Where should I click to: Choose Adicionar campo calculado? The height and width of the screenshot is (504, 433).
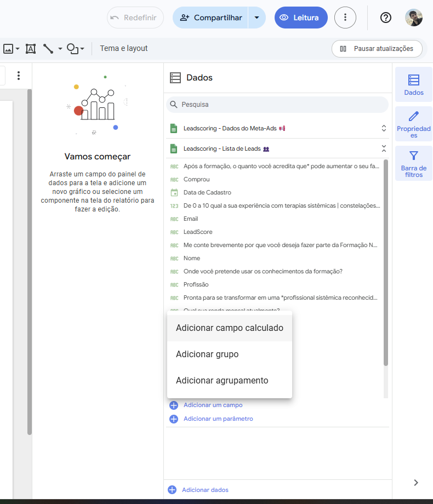[x=230, y=328]
